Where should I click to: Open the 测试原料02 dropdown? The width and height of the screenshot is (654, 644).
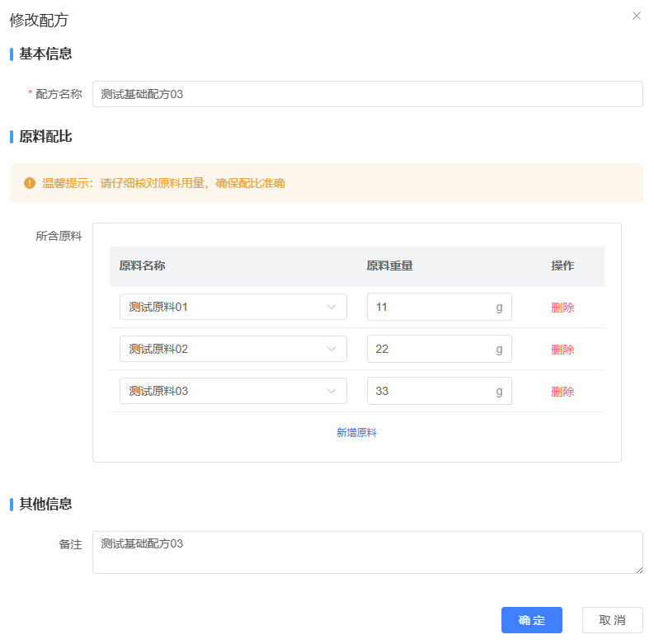pos(233,349)
